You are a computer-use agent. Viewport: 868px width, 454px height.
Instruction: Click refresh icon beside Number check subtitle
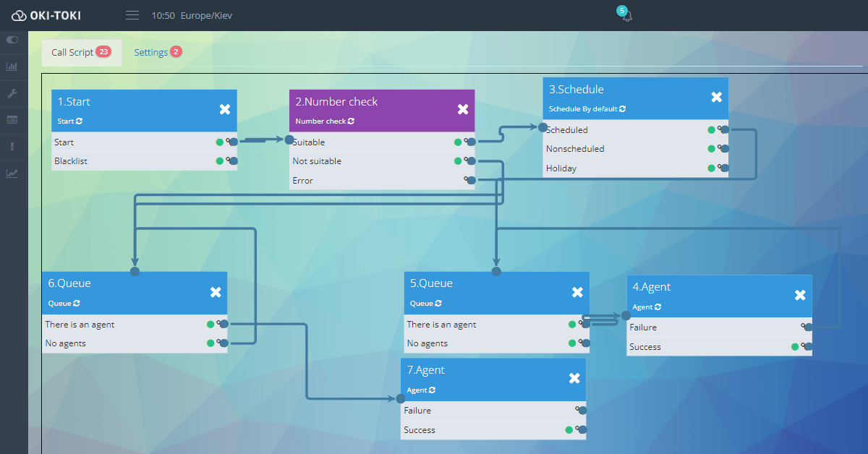point(351,121)
